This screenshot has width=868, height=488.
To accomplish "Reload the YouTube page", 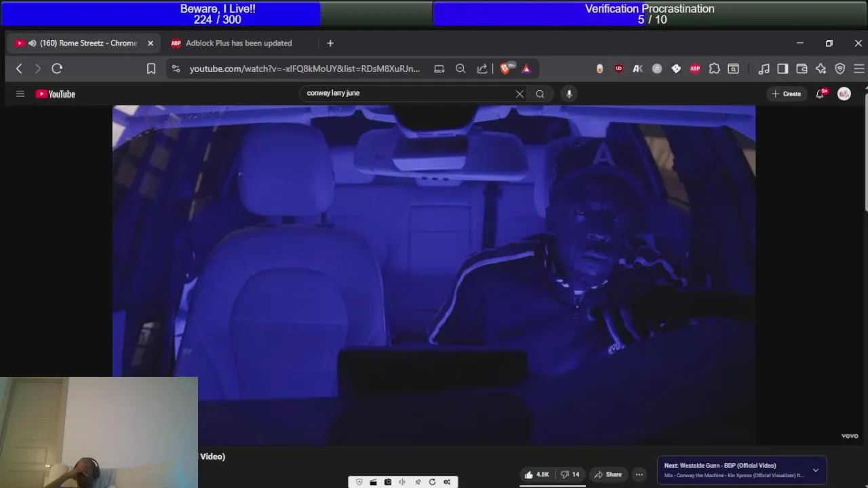I will coord(57,68).
